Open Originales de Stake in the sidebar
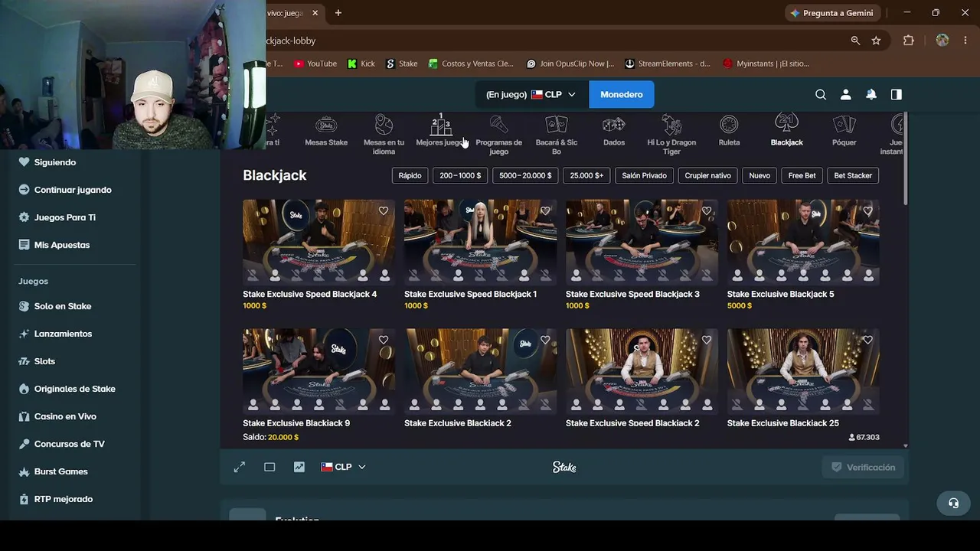The height and width of the screenshot is (551, 980). pyautogui.click(x=75, y=389)
